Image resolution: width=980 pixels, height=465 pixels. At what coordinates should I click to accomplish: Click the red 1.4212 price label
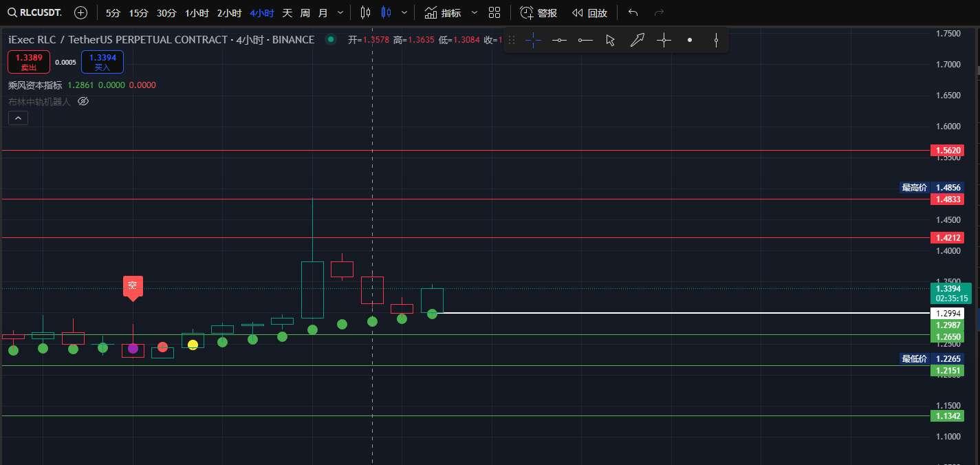point(947,237)
